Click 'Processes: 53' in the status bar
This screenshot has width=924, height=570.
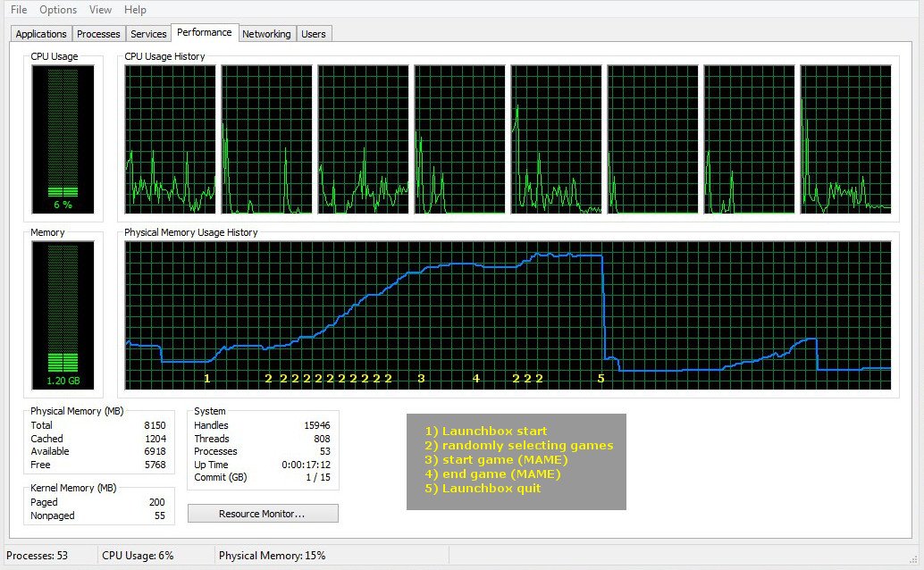[x=38, y=556]
